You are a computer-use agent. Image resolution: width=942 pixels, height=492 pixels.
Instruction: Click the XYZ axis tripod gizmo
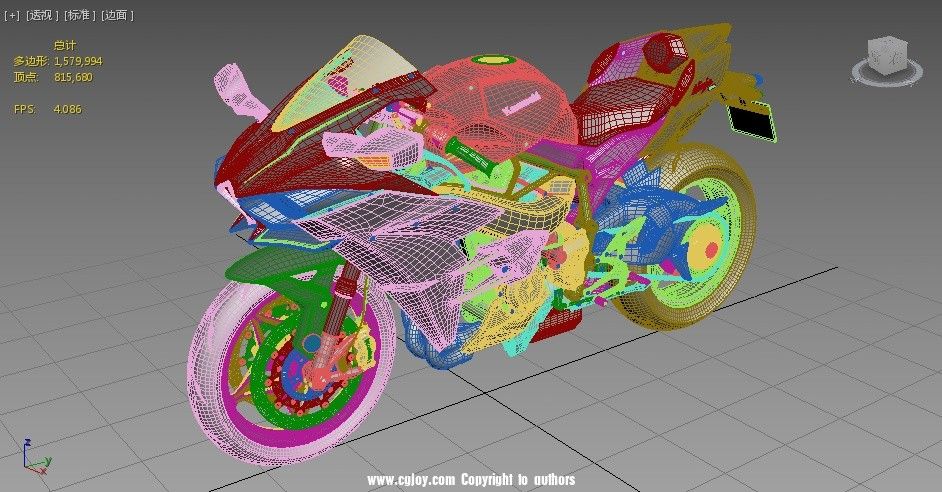35,457
